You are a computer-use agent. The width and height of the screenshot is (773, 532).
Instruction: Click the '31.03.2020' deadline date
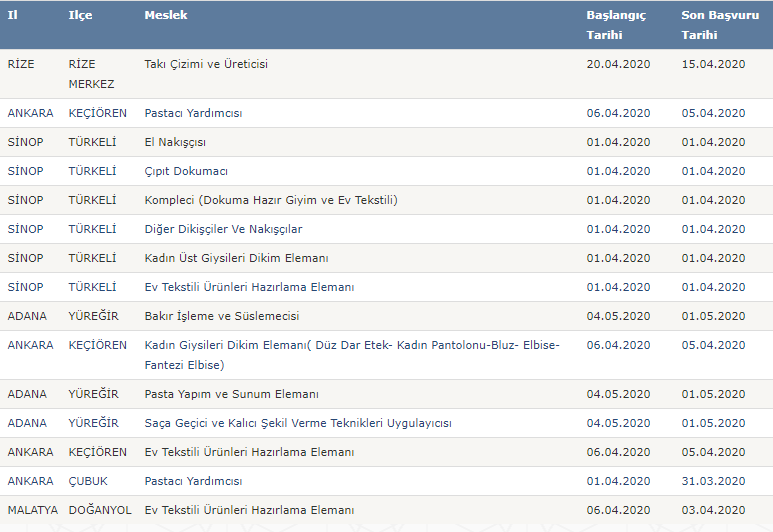pos(713,481)
